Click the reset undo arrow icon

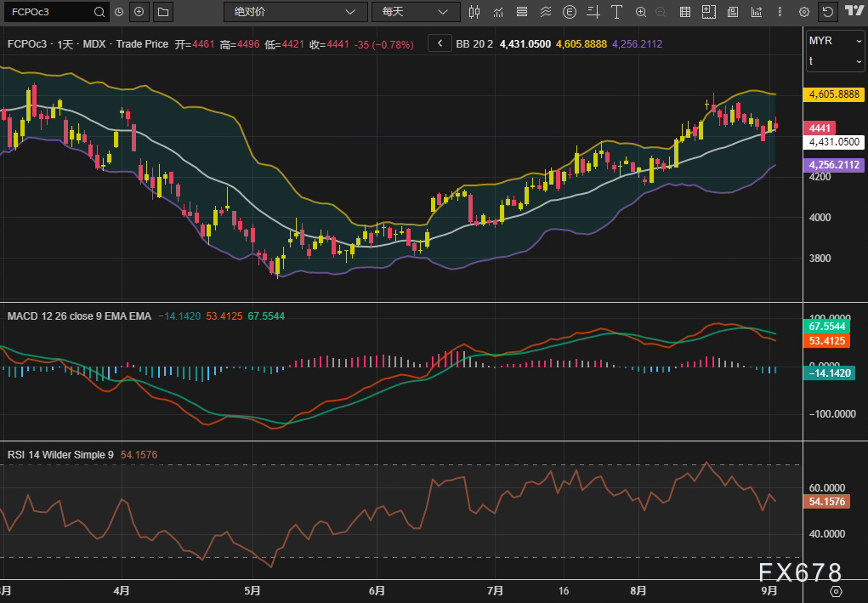tap(827, 12)
